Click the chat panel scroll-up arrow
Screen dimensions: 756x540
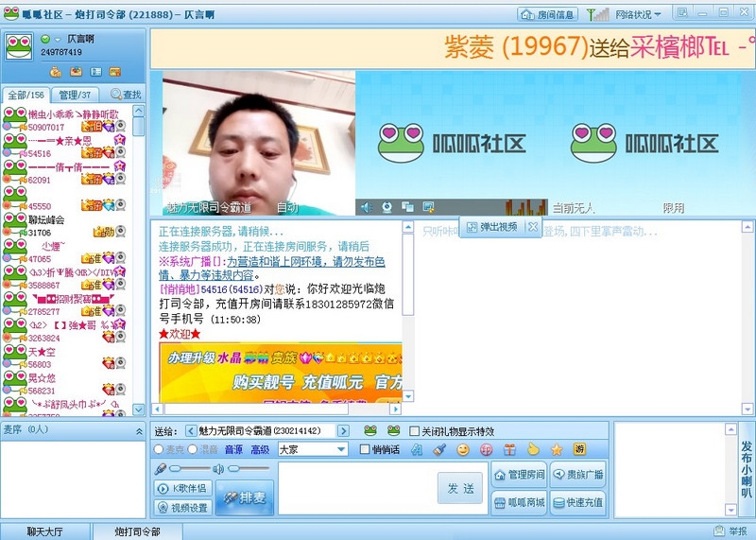[408, 227]
